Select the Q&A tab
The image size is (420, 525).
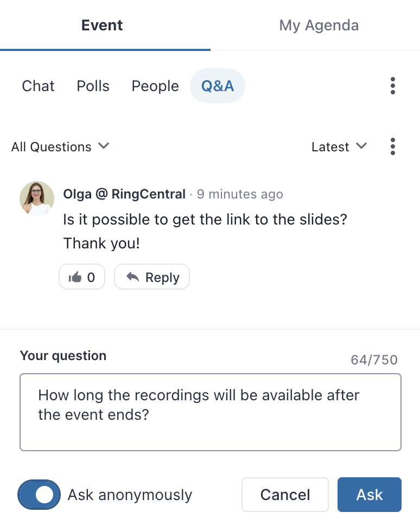218,86
